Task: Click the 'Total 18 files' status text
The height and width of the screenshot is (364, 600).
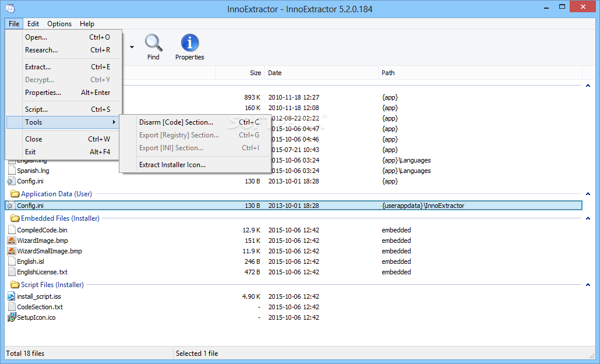Action: tap(25, 354)
